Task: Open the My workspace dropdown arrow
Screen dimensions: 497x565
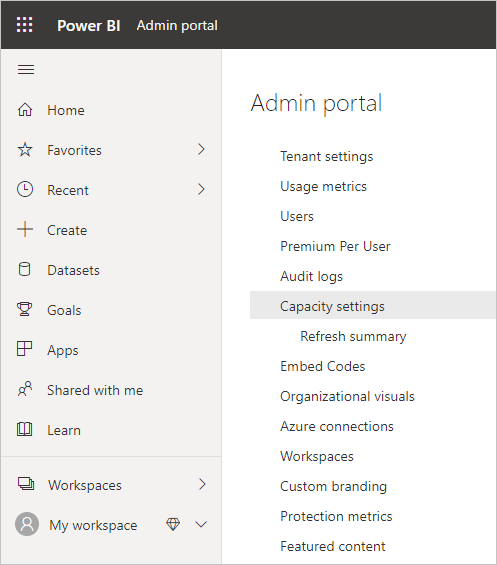Action: (x=201, y=524)
